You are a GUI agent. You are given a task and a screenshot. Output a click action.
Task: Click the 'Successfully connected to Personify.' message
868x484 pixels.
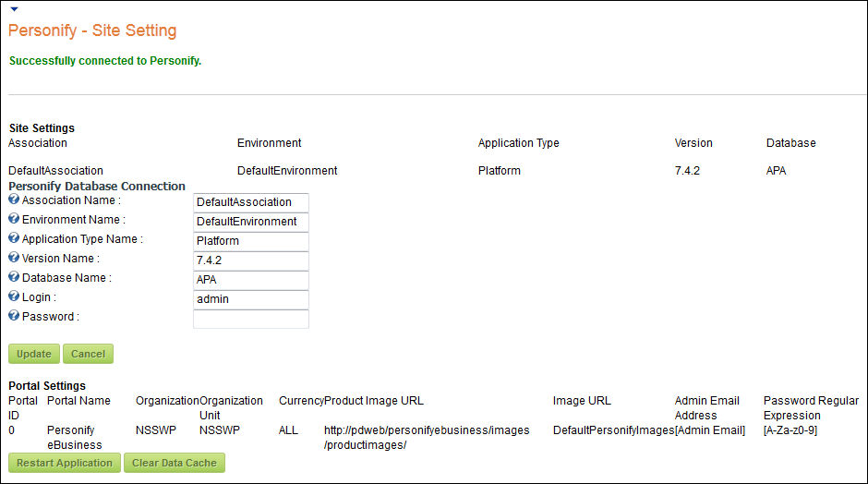[x=105, y=61]
